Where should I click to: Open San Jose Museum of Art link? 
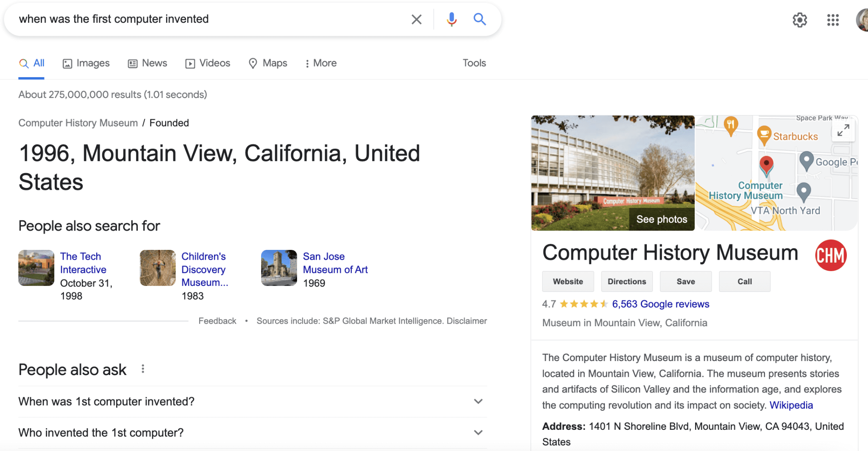[x=335, y=263]
